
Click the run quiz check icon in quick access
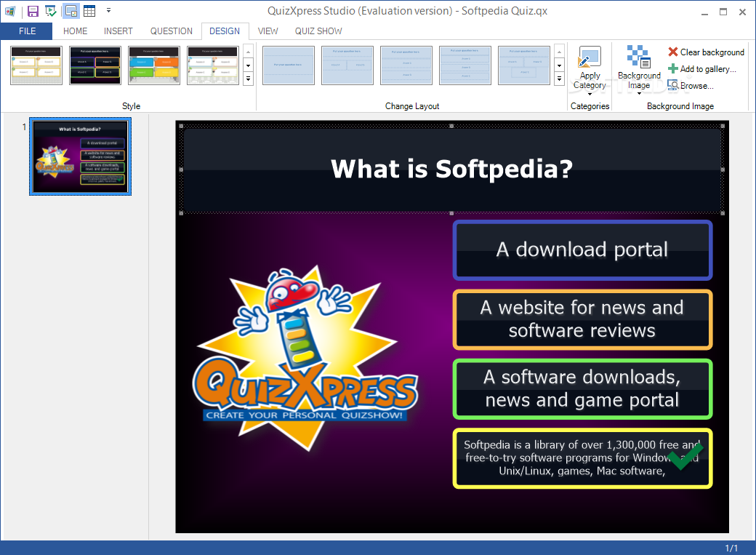(x=51, y=11)
